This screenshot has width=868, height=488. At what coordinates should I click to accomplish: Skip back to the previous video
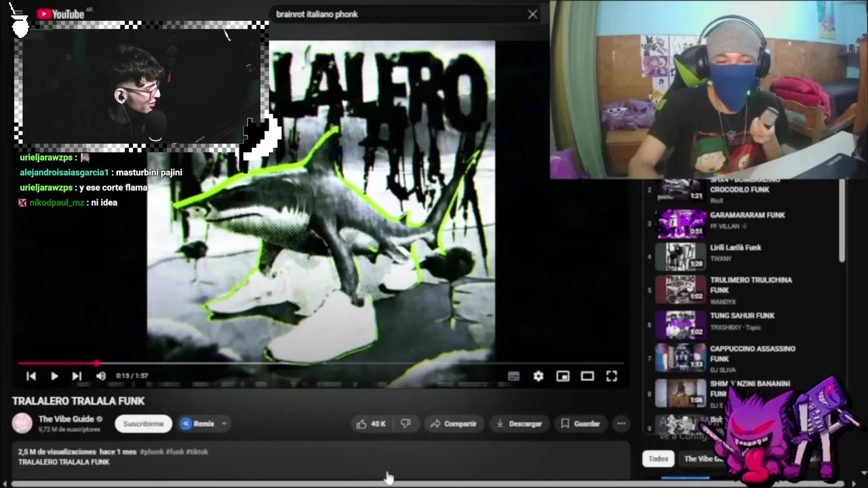click(31, 375)
